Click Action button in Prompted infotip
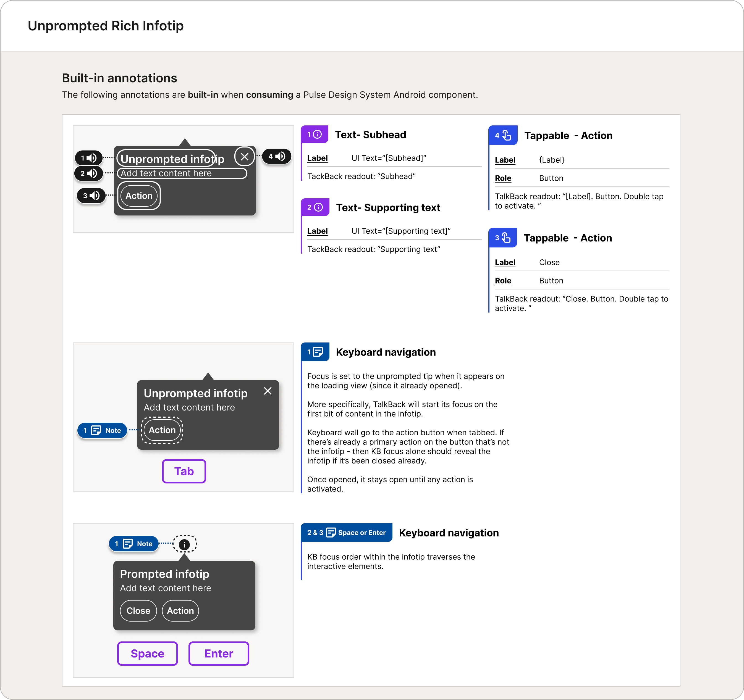This screenshot has height=700, width=744. point(180,610)
